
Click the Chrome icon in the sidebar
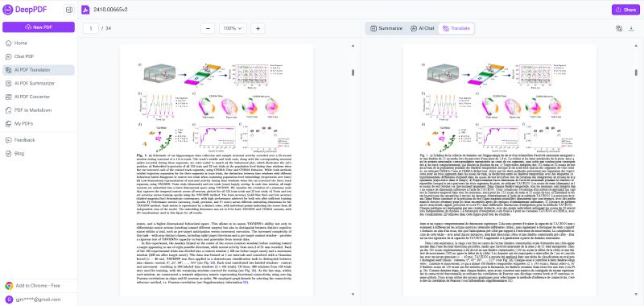pos(9,285)
